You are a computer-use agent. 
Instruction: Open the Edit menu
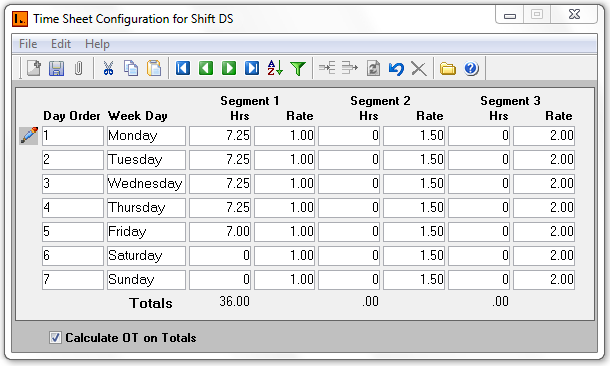[61, 44]
